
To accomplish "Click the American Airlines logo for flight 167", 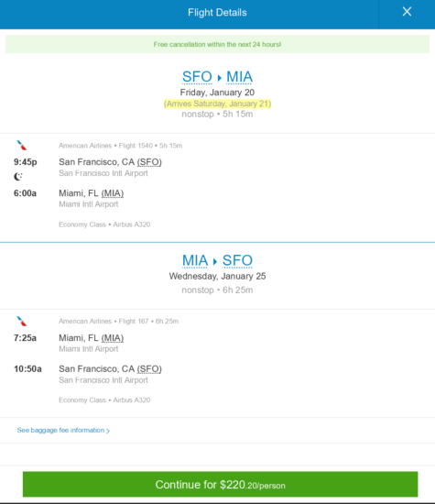I will (x=22, y=321).
